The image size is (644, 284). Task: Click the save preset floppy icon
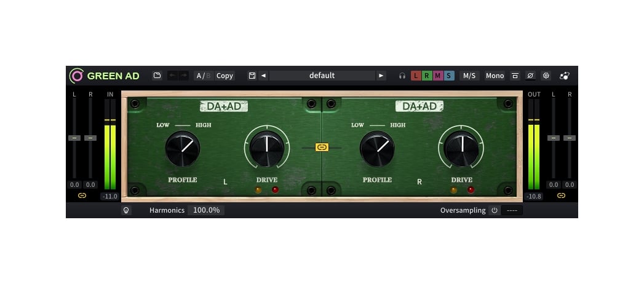pos(252,76)
